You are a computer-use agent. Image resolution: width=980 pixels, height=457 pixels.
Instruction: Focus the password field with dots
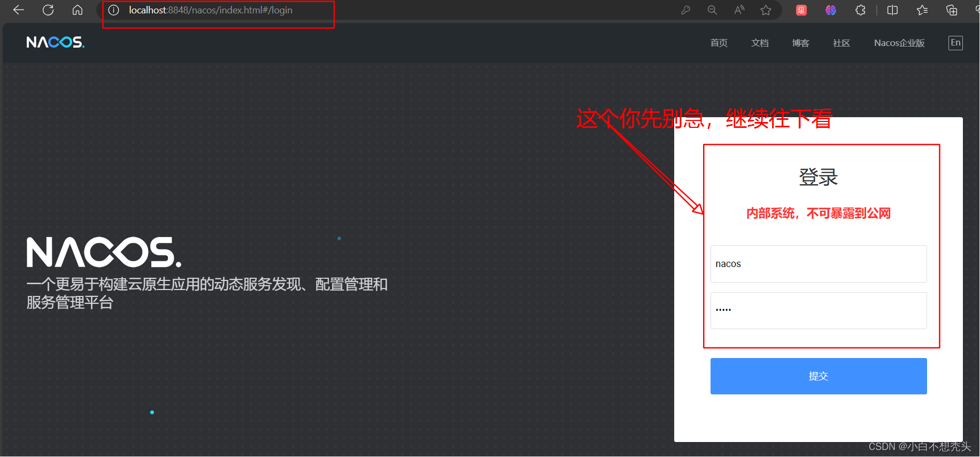(x=819, y=310)
